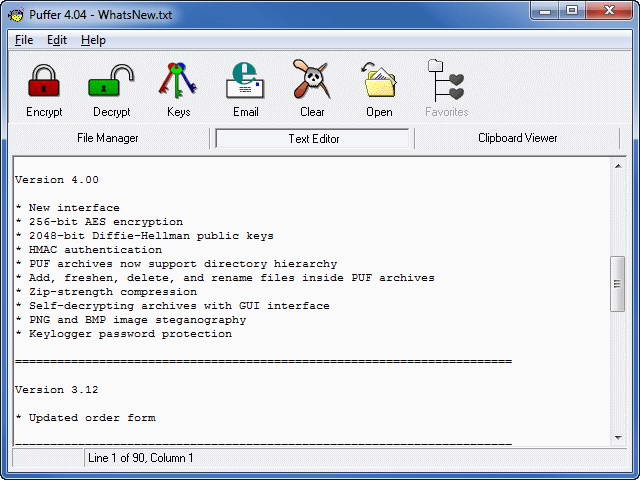Click 'PNG and BMP image steganography' line

click(131, 320)
